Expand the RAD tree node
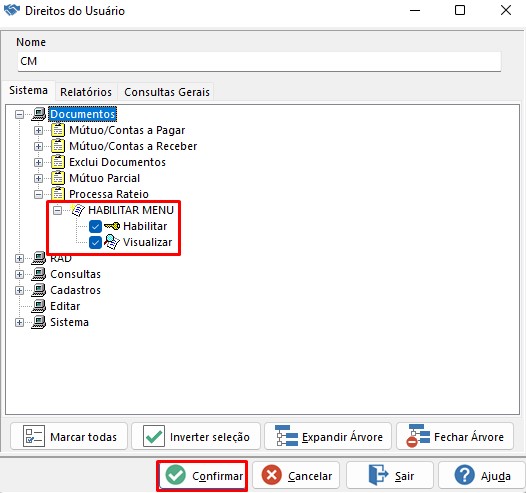 [x=19, y=258]
